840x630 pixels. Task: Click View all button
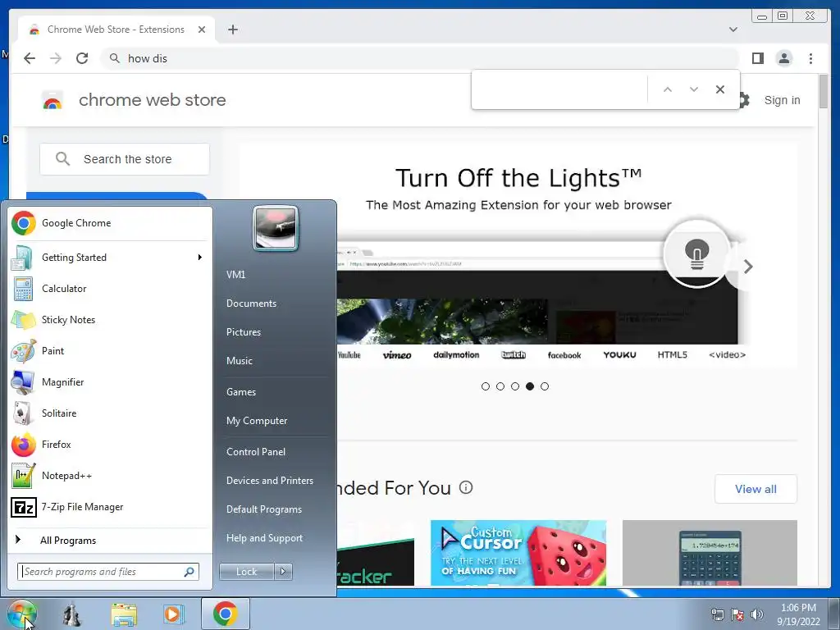pyautogui.click(x=756, y=489)
